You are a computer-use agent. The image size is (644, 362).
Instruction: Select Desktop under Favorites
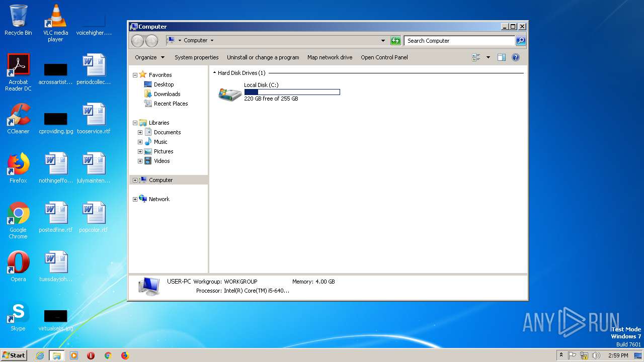pyautogui.click(x=164, y=84)
